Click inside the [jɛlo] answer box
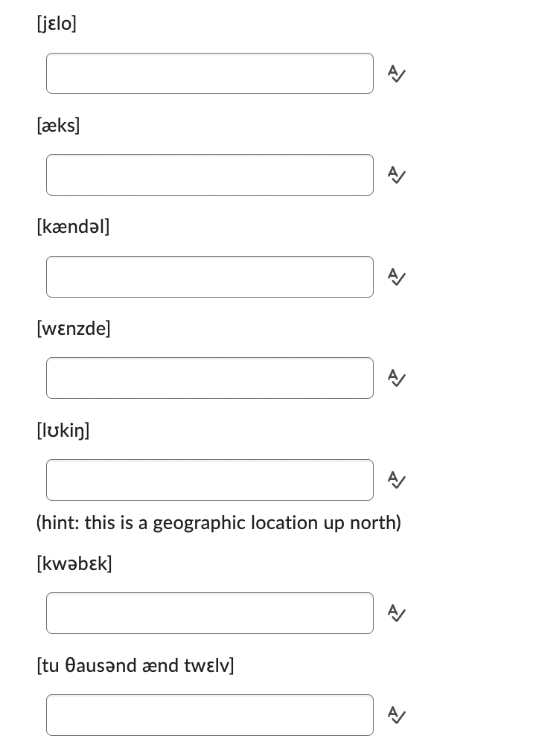The image size is (536, 756). [209, 74]
